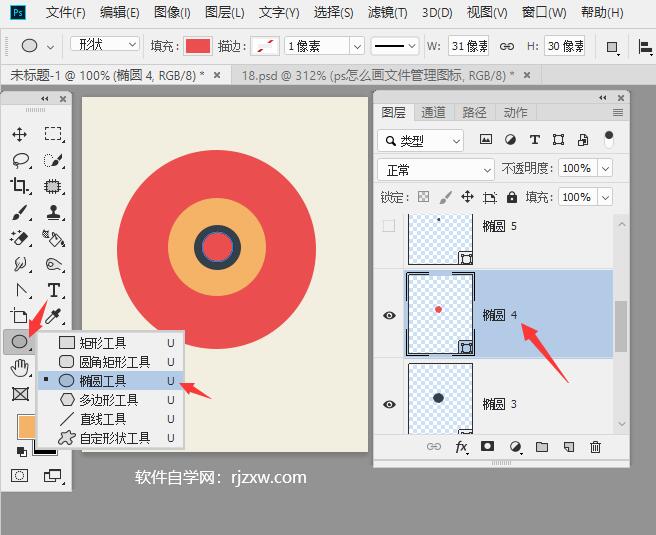Select the Path Selection arrow tool
The image size is (656, 535).
[x=20, y=290]
